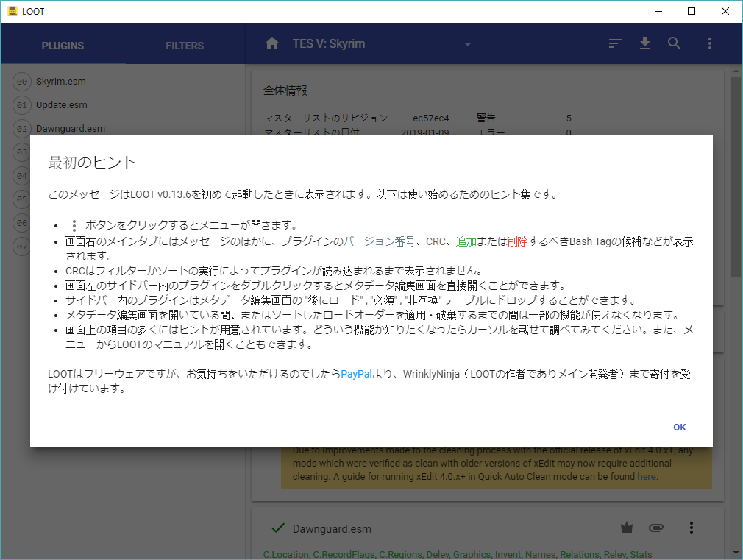The image size is (743, 560).
Task: Click the 00 load order index badge
Action: (22, 82)
